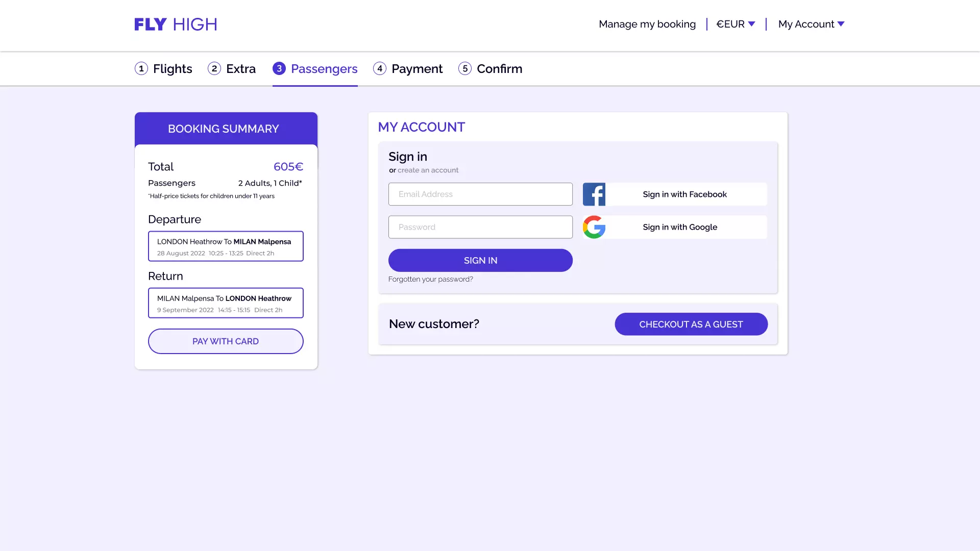Open the My Account dropdown menu
This screenshot has height=551, width=980.
811,24
